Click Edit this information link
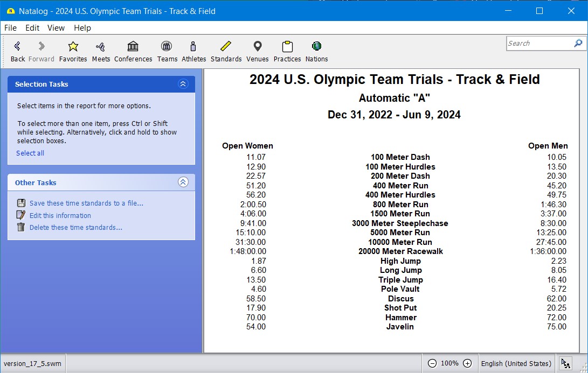Image resolution: width=588 pixels, height=373 pixels. [x=60, y=215]
